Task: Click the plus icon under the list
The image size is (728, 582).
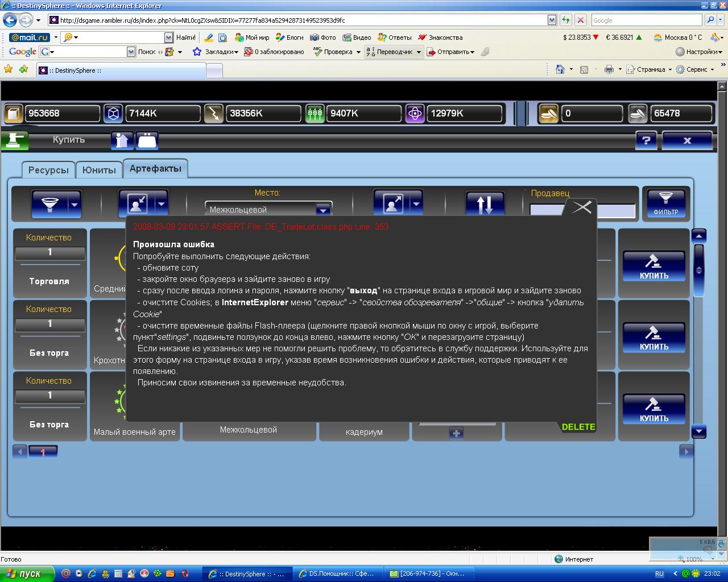Action: pyautogui.click(x=456, y=433)
